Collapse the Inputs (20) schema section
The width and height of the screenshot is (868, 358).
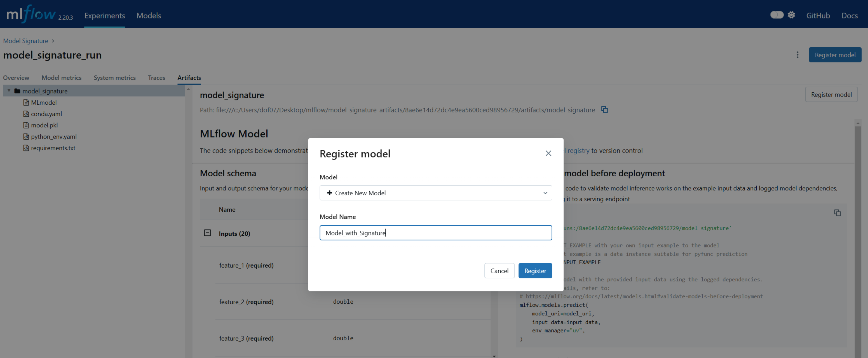pyautogui.click(x=207, y=233)
